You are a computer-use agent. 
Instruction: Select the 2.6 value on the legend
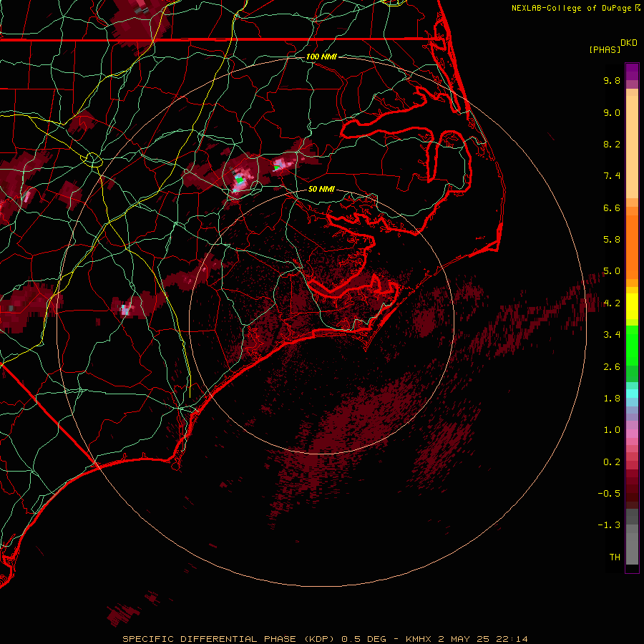[612, 367]
